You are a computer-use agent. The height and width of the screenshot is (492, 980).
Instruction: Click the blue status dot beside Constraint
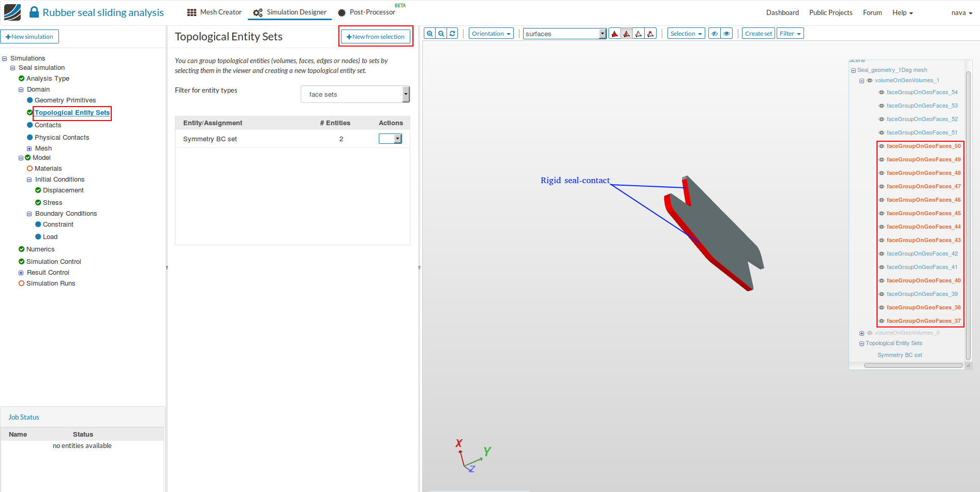[38, 225]
